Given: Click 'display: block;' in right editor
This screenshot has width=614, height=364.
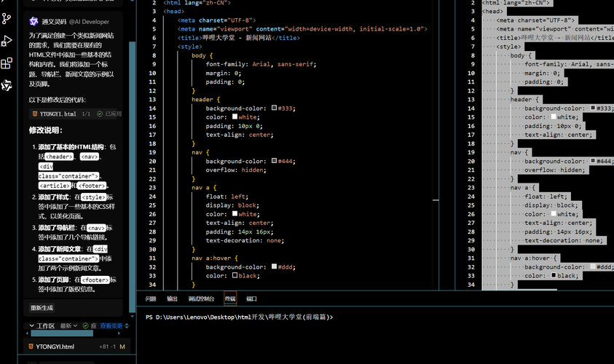Looking at the screenshot, I should [x=551, y=205].
